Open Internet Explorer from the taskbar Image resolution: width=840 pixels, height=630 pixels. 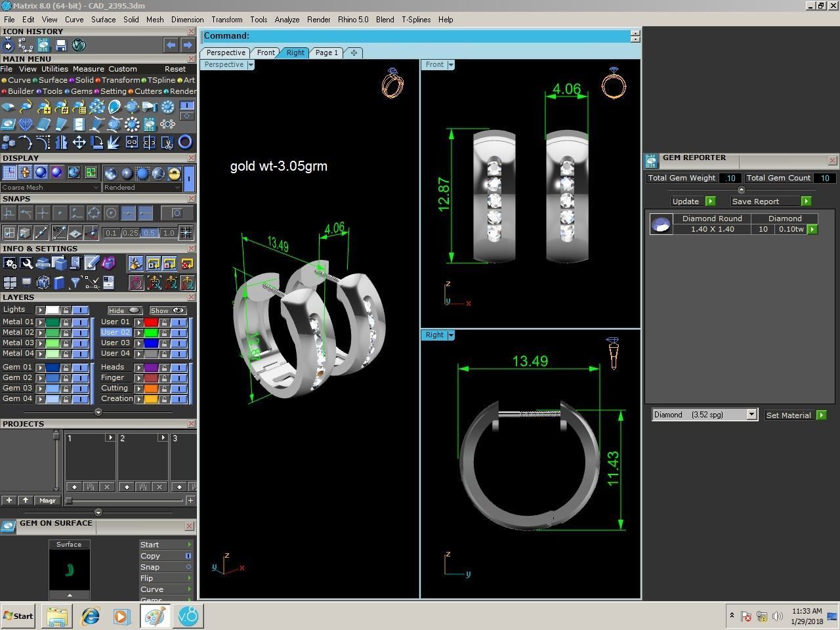pos(90,616)
